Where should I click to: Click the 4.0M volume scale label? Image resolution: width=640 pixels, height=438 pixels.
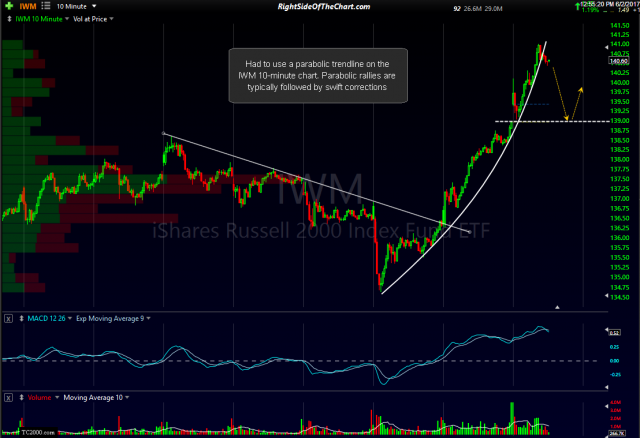point(616,402)
